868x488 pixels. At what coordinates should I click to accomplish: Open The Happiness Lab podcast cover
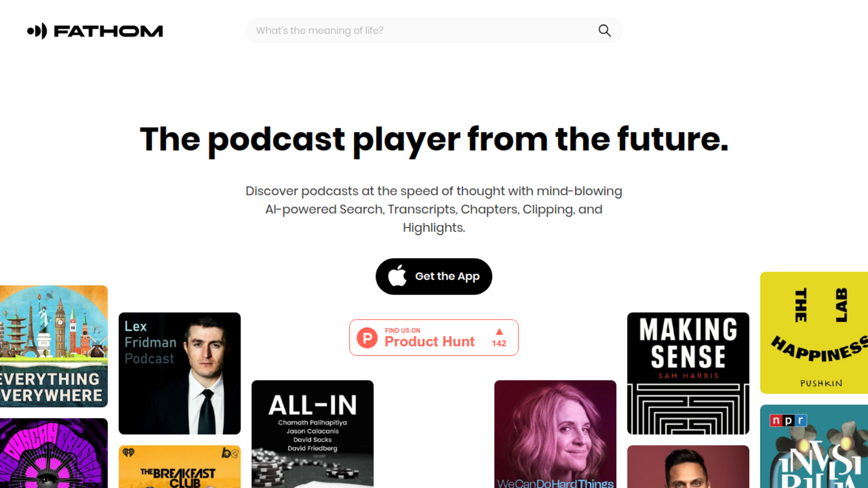[814, 333]
